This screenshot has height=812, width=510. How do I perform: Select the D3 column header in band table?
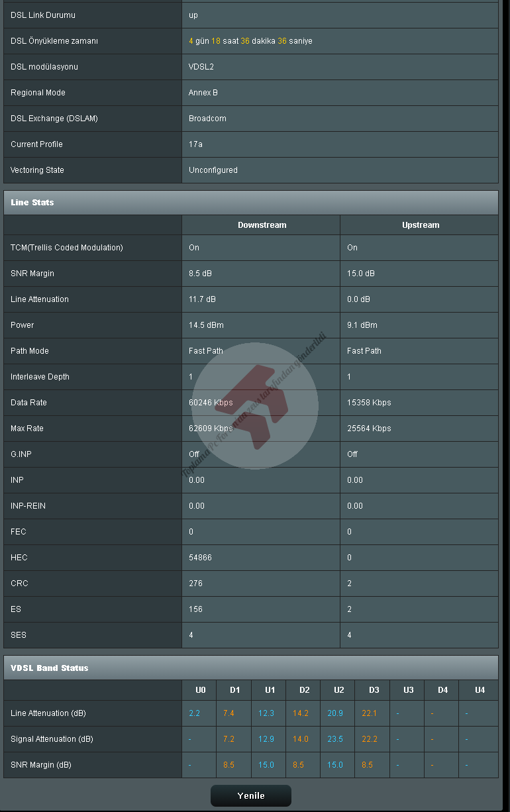374,690
